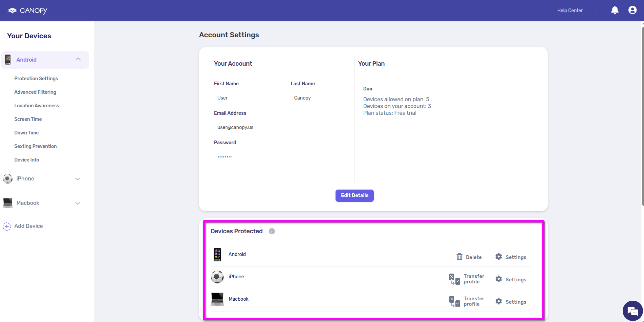Click the page vertical scrollbar
The height and width of the screenshot is (322, 644).
pos(643,116)
